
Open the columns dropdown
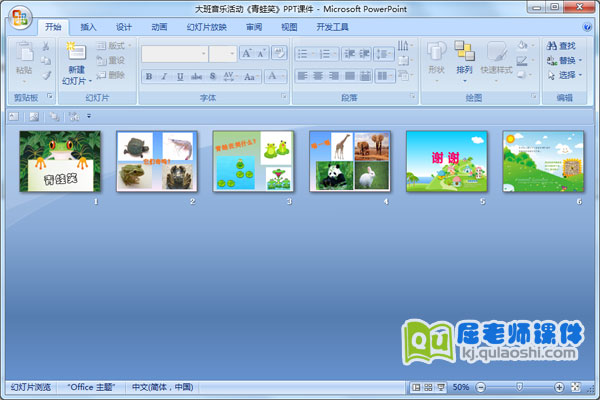click(384, 76)
